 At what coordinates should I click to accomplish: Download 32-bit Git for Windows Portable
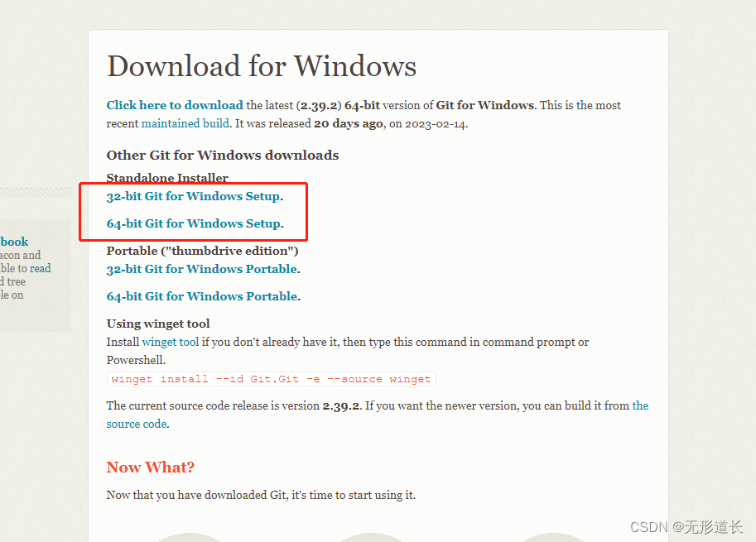click(202, 269)
